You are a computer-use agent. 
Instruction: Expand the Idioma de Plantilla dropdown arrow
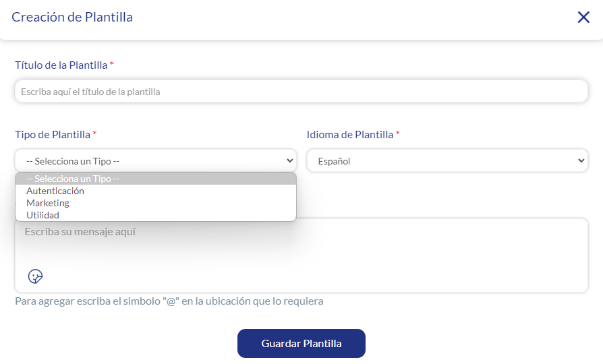point(581,160)
